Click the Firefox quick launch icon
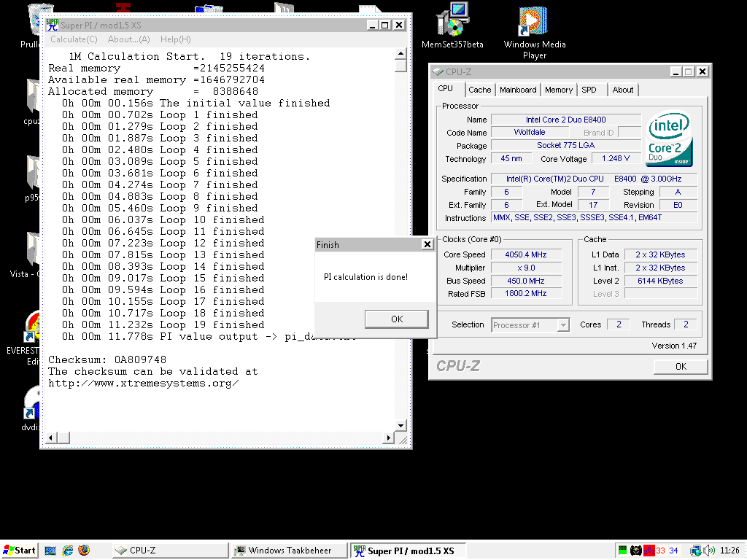 click(x=83, y=551)
